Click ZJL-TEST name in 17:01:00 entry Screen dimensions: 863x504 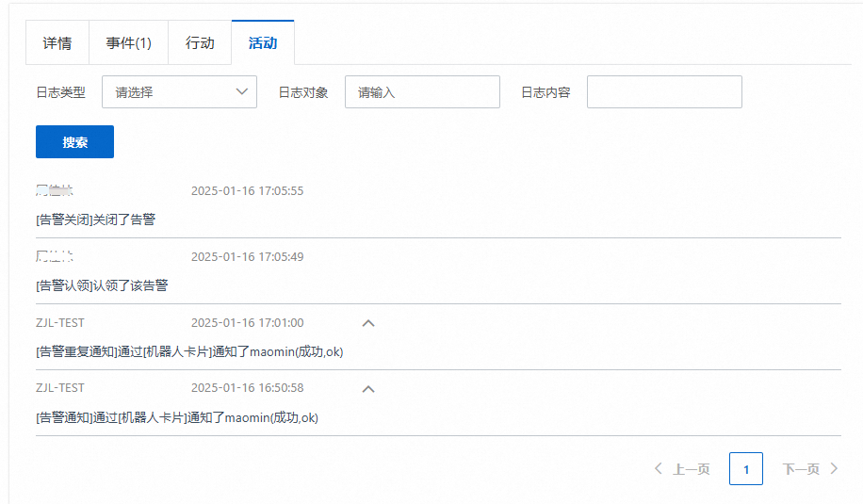[60, 323]
